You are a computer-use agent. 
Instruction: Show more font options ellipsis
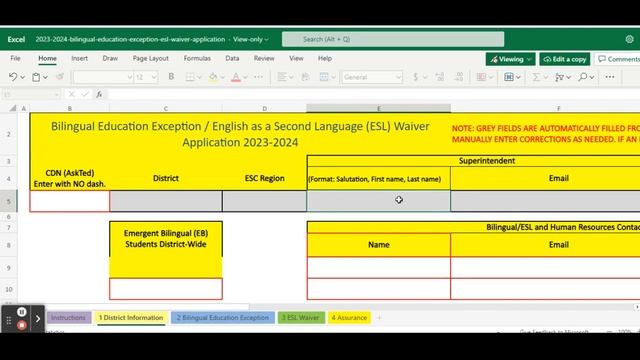tap(258, 77)
